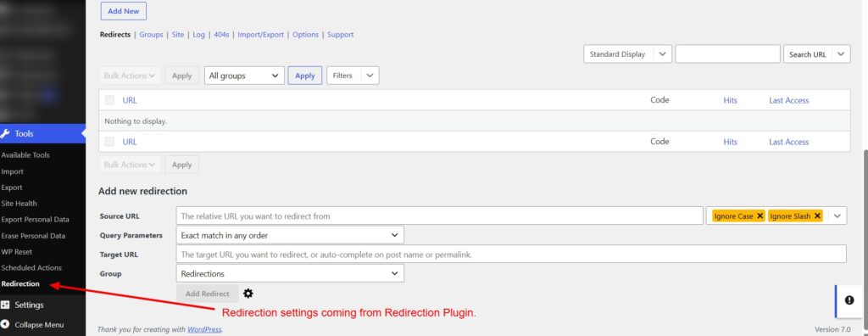Apply the All groups filter

click(305, 76)
